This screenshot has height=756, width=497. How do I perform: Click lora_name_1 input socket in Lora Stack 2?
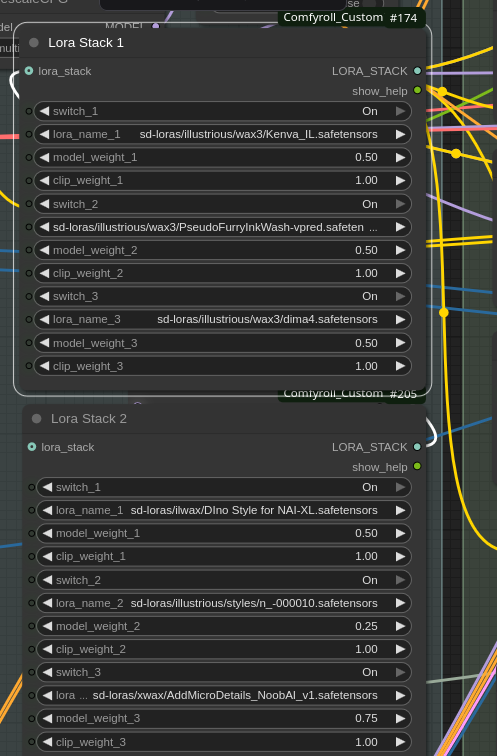[x=32, y=511]
